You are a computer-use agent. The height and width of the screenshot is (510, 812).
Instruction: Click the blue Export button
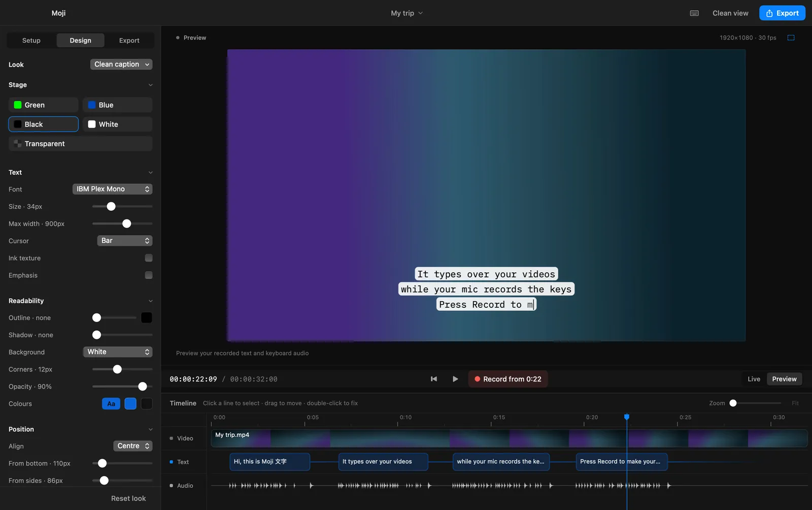[782, 13]
